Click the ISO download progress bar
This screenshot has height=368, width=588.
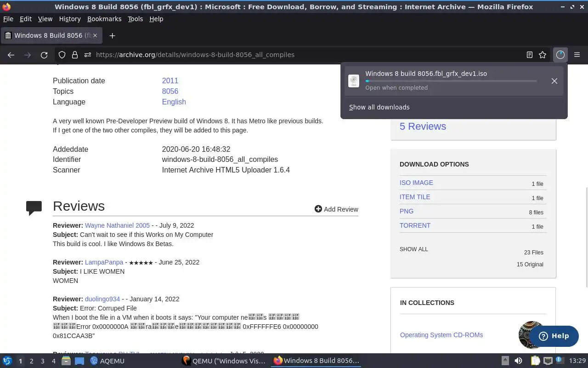(x=451, y=81)
